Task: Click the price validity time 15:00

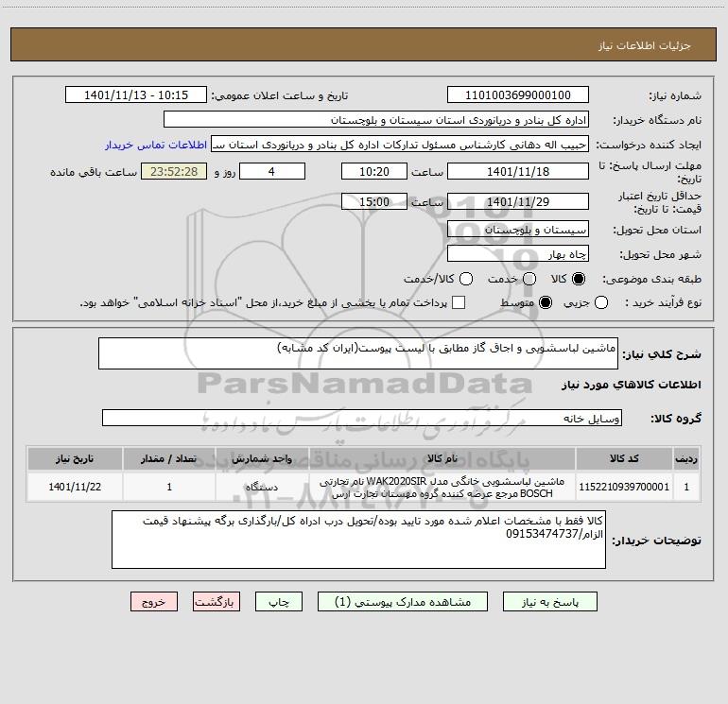Action: 374,202
